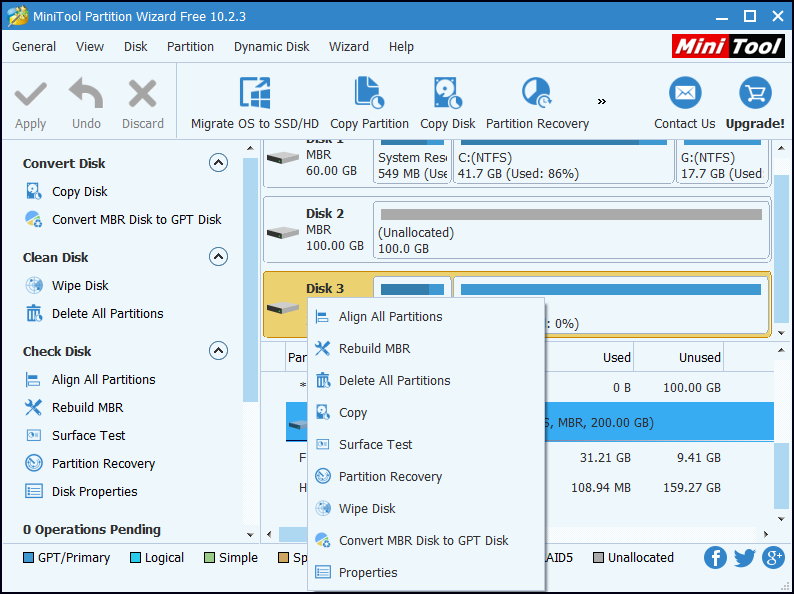Viewport: 794px width, 594px height.
Task: Select the C:(NTFS) 41.7 GB partition block
Action: pos(564,162)
